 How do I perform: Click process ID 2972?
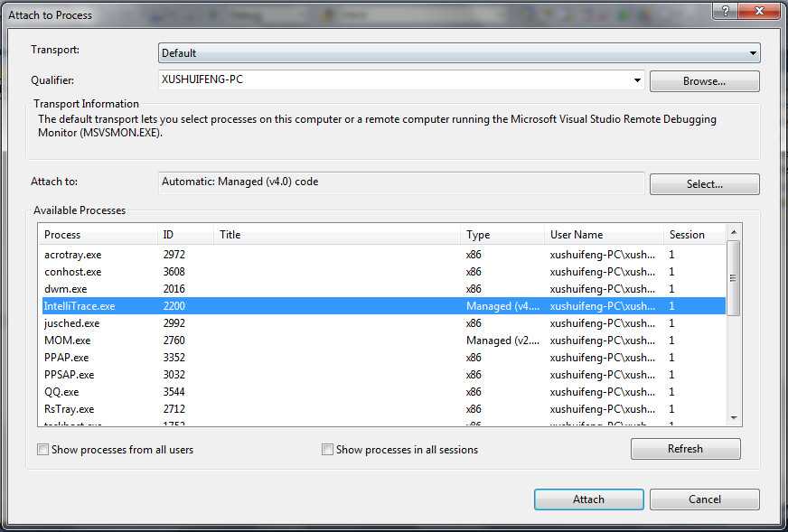[174, 255]
